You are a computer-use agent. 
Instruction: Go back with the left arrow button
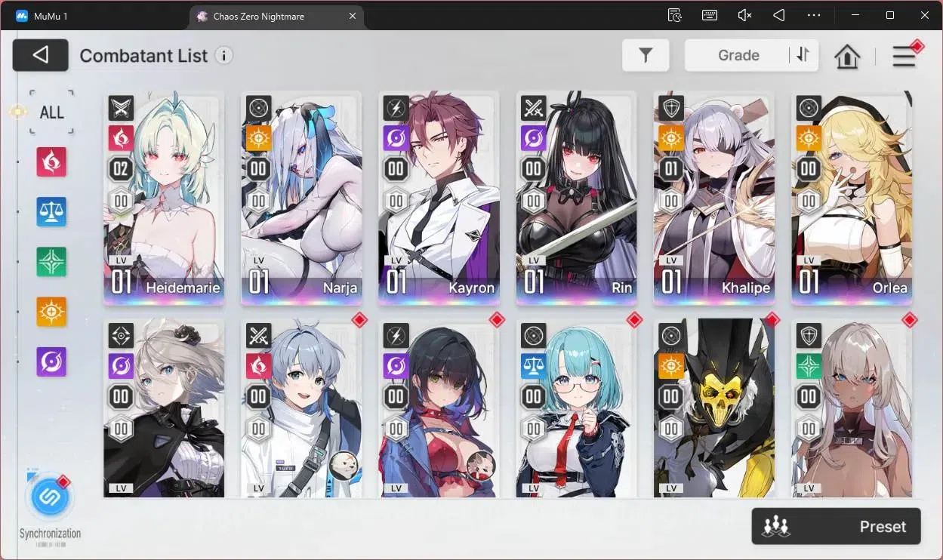[41, 55]
